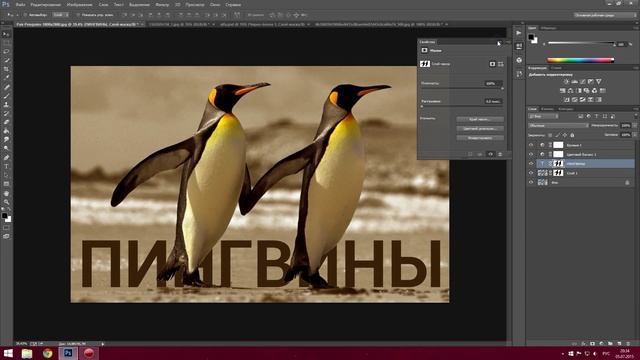Select the Rectangular Marquee tool
The image size is (640, 360).
coord(6,43)
